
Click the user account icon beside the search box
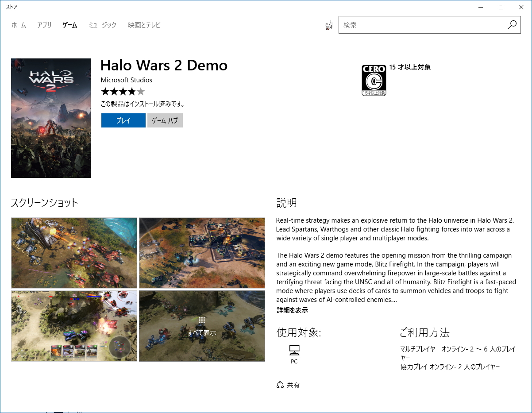[x=328, y=25]
